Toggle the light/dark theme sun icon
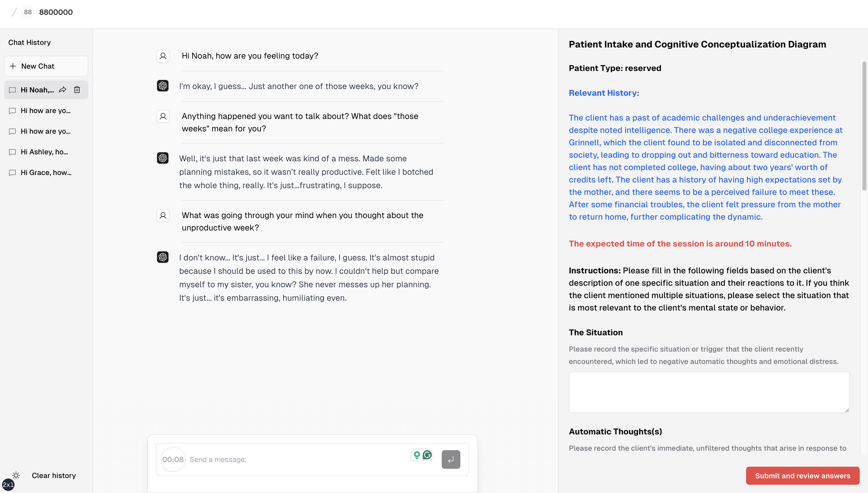This screenshot has width=868, height=493. pyautogui.click(x=16, y=475)
